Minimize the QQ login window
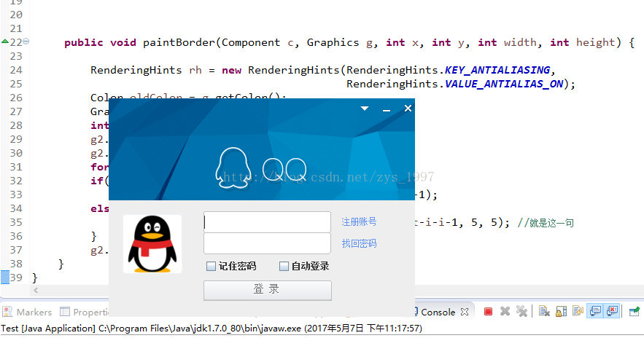644x338 pixels. pyautogui.click(x=387, y=109)
